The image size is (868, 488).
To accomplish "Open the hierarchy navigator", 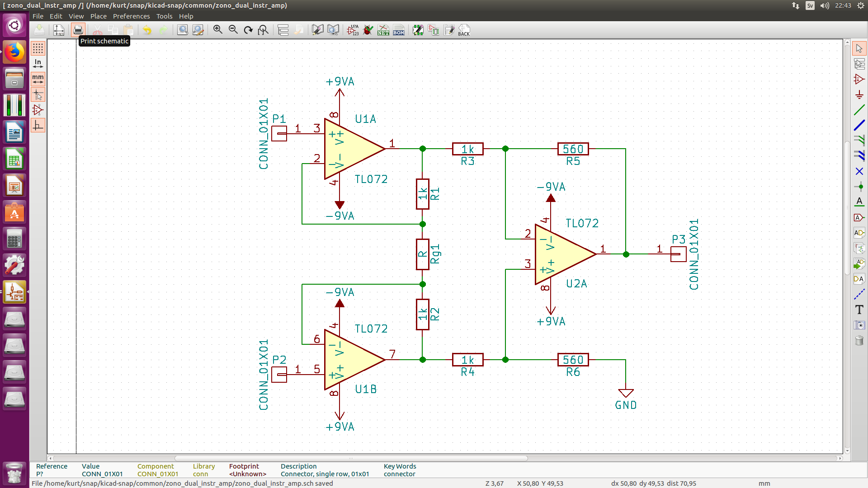I will click(283, 30).
